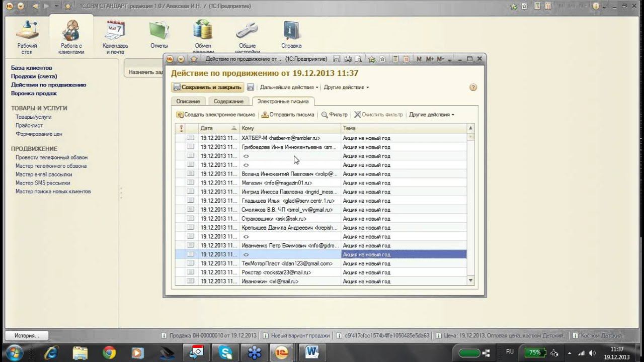Image resolution: width=644 pixels, height=362 pixels.
Task: Click the favorites star in the main title bar
Action: click(x=68, y=6)
